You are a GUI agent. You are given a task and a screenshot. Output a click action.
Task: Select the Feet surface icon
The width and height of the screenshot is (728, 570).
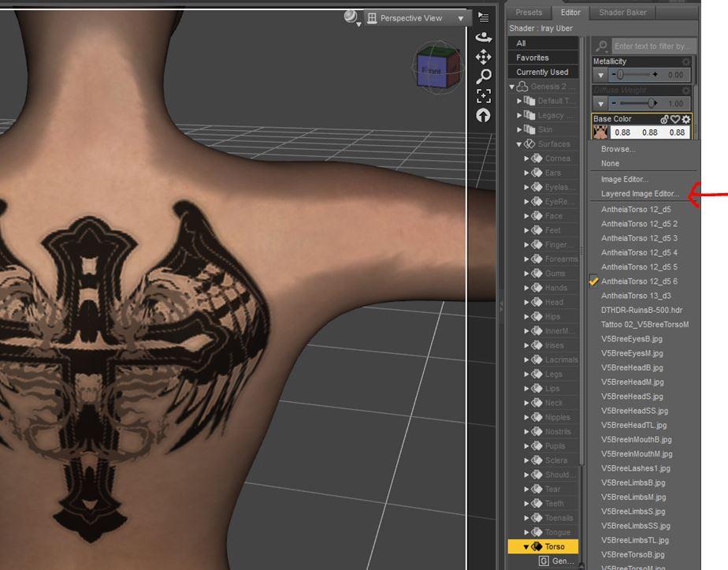pyautogui.click(x=537, y=230)
